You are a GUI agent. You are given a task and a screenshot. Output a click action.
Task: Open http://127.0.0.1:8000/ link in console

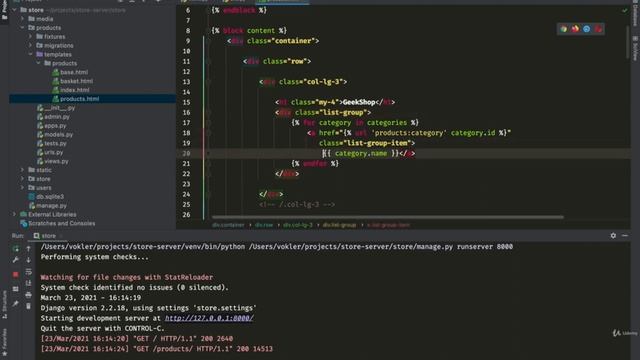209,318
